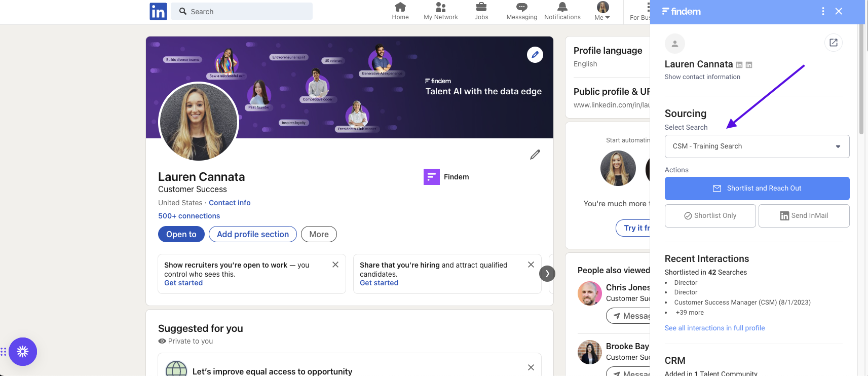Screen dimensions: 868x376
Task: Dismiss the open to work card
Action: coord(335,265)
